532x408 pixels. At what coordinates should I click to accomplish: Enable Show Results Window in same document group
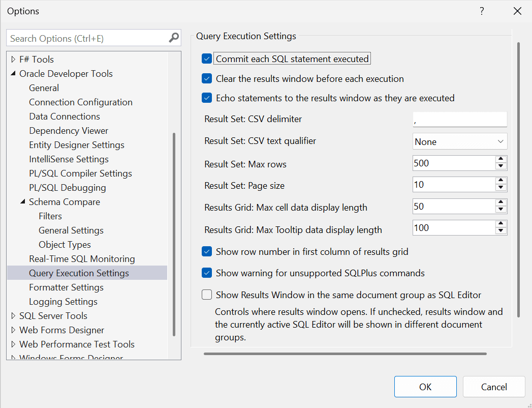(x=206, y=294)
